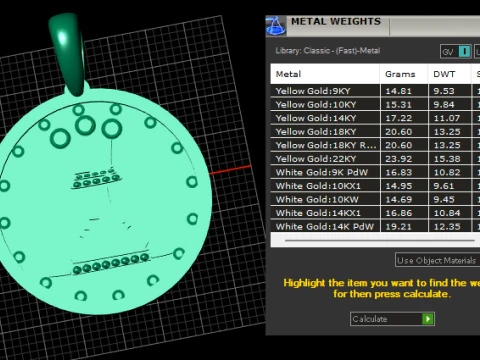Click the Metal column header

coord(325,74)
